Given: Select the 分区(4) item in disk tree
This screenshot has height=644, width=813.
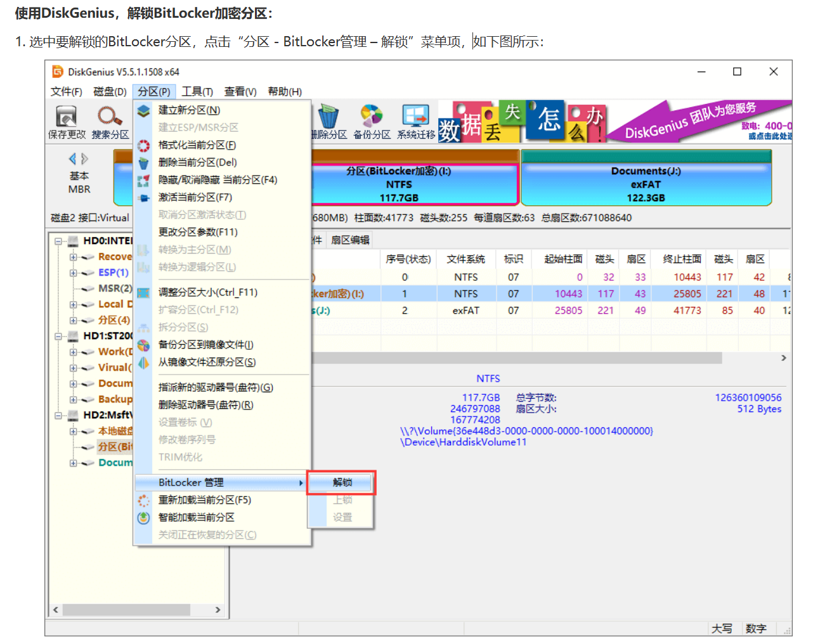Looking at the screenshot, I should coord(114,320).
